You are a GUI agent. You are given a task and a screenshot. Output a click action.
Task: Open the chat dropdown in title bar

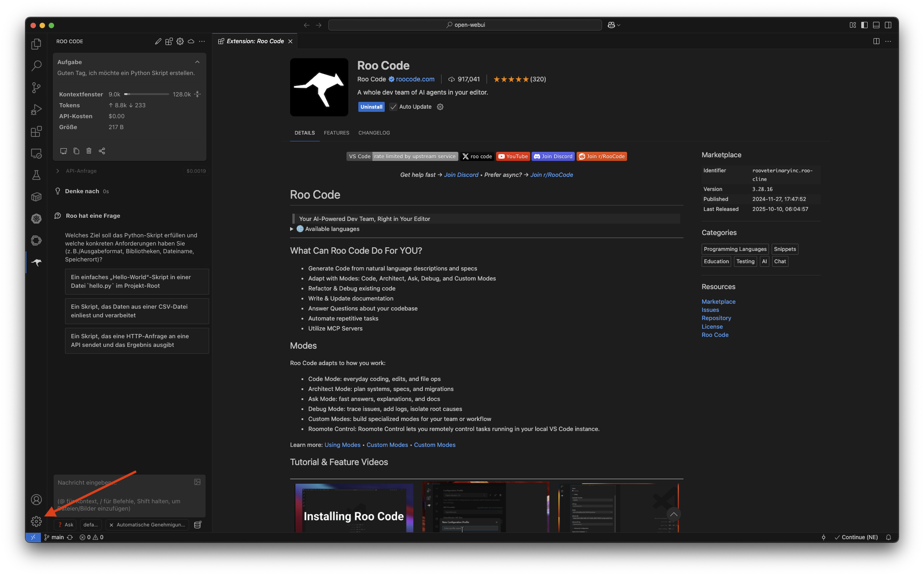coord(614,25)
